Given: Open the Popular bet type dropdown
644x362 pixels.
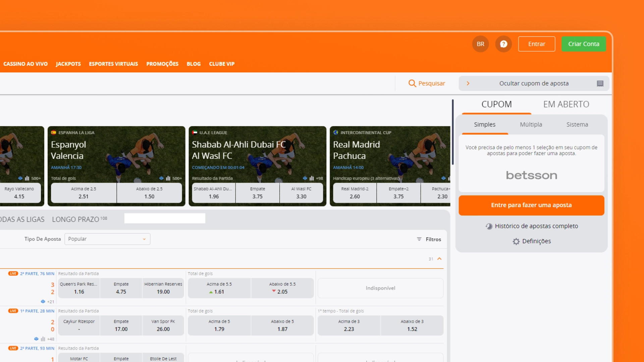Looking at the screenshot, I should tap(107, 239).
